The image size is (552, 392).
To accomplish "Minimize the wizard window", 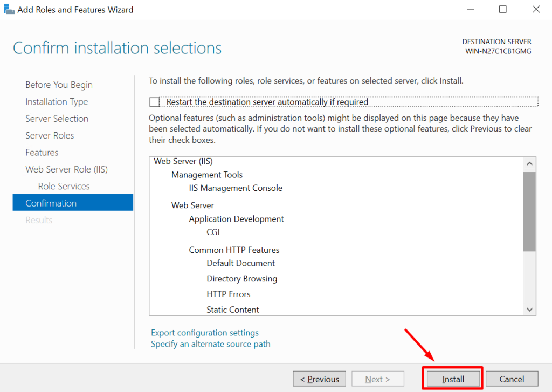I will [470, 10].
